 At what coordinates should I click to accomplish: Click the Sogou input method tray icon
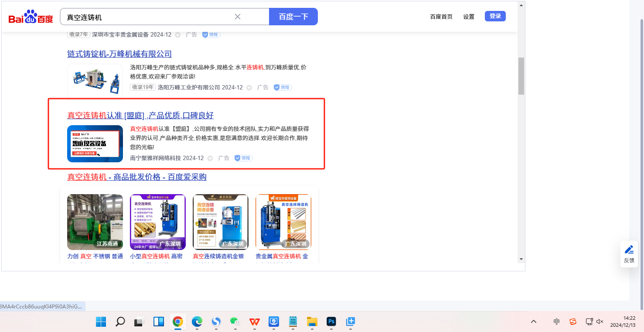point(573,322)
